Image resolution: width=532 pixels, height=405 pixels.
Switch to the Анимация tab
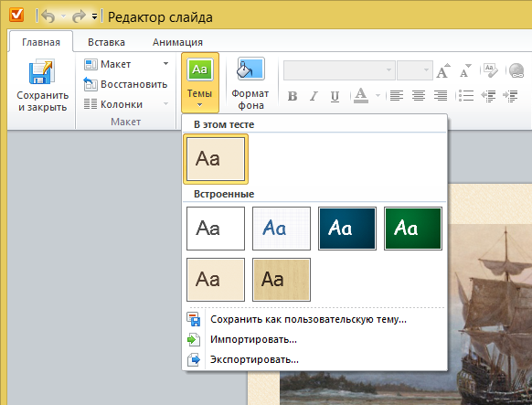click(x=177, y=42)
